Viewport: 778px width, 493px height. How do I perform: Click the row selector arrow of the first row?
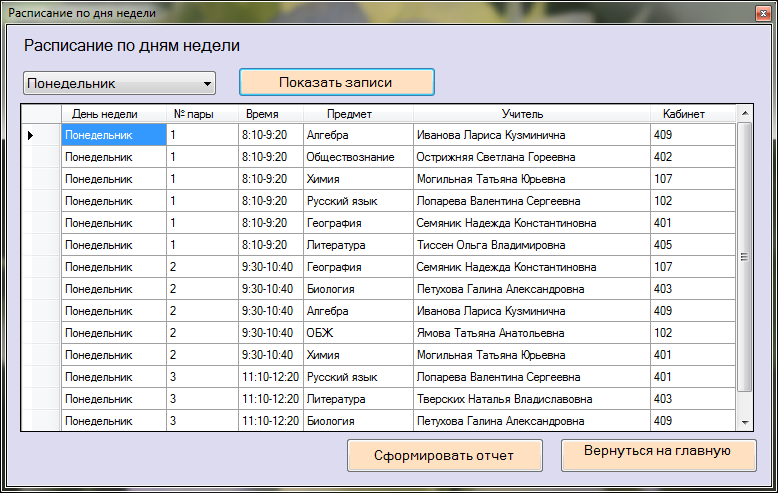41,135
